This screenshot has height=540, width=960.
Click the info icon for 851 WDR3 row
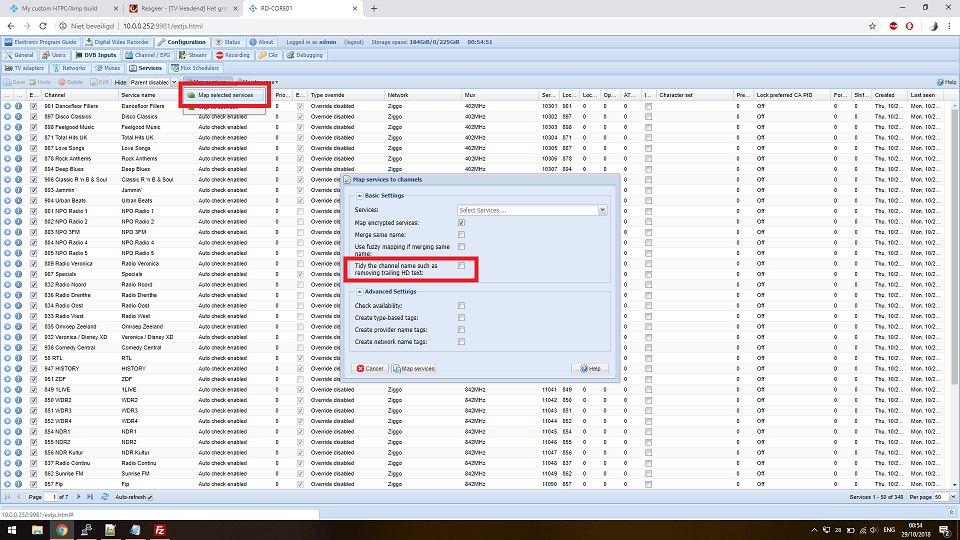pyautogui.click(x=18, y=411)
